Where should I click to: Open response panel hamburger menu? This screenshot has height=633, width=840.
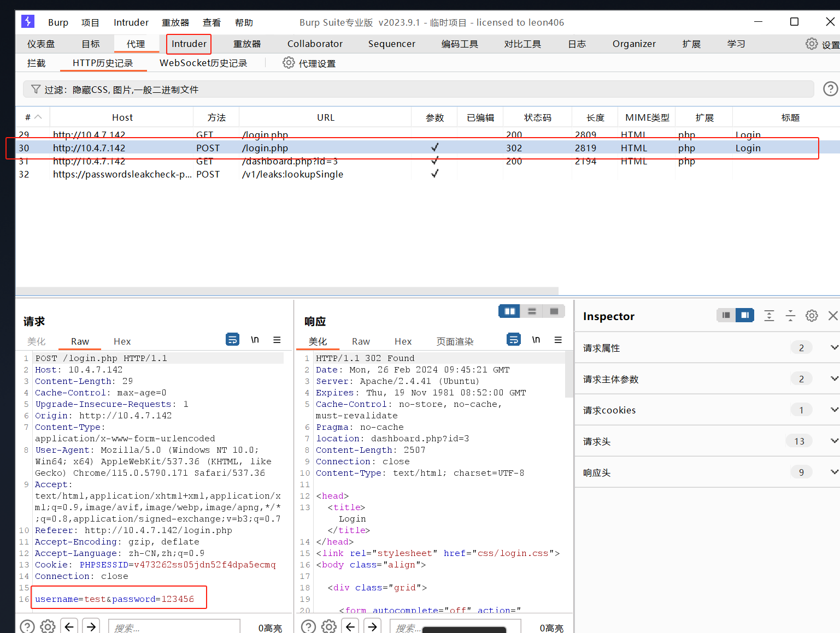pos(558,340)
